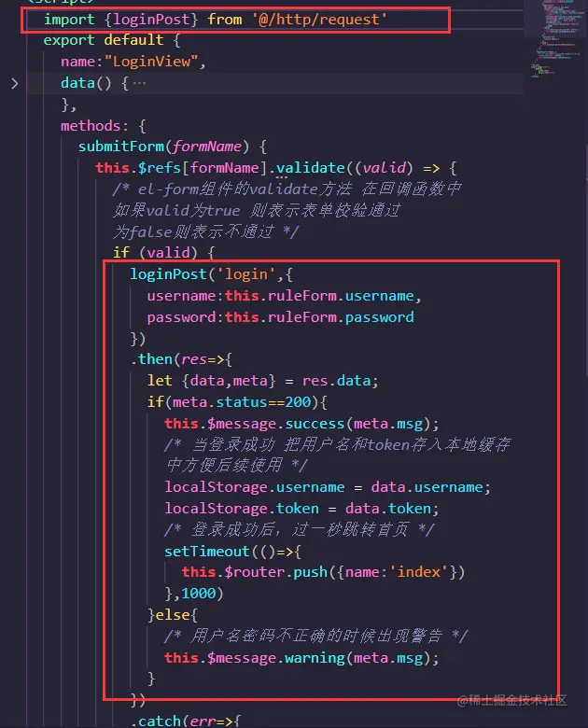Click the loginPost('login',{ call
Viewport: 588px width, 728px height.
[x=211, y=274]
